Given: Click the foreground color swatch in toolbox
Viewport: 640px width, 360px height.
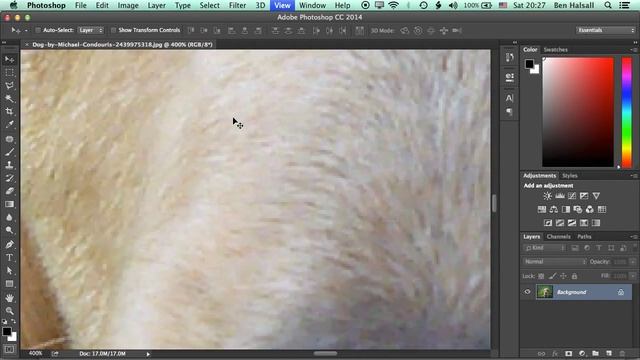Looking at the screenshot, I should 6,331.
